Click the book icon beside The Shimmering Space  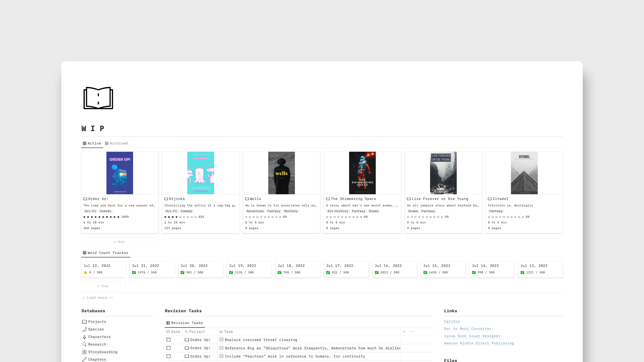328,199
